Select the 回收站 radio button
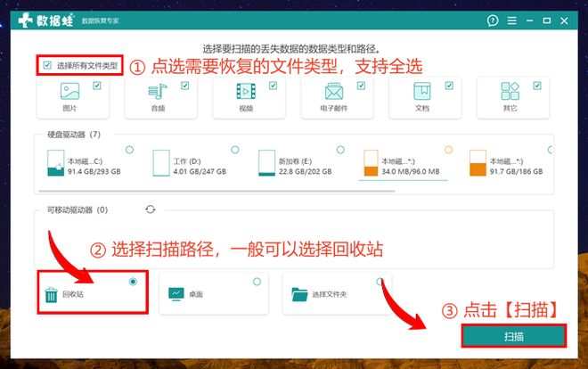Image resolution: width=588 pixels, height=369 pixels. point(133,282)
